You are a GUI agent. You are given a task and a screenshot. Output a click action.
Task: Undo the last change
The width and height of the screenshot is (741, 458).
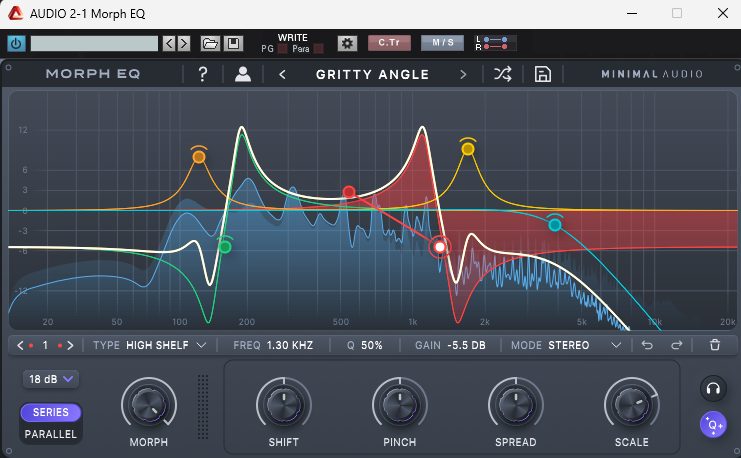pos(647,345)
